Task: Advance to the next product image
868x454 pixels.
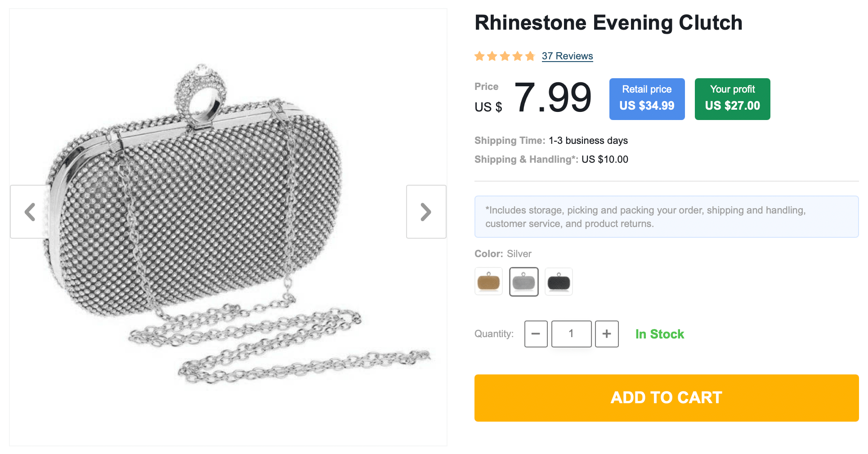Action: point(426,212)
